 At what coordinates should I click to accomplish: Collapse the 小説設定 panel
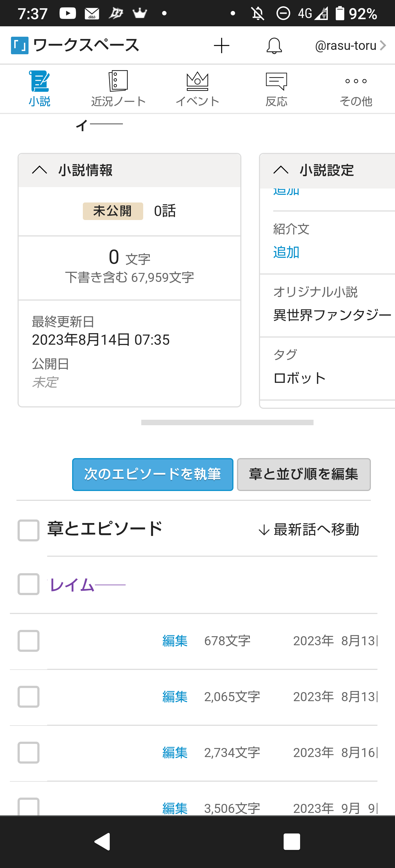click(281, 170)
